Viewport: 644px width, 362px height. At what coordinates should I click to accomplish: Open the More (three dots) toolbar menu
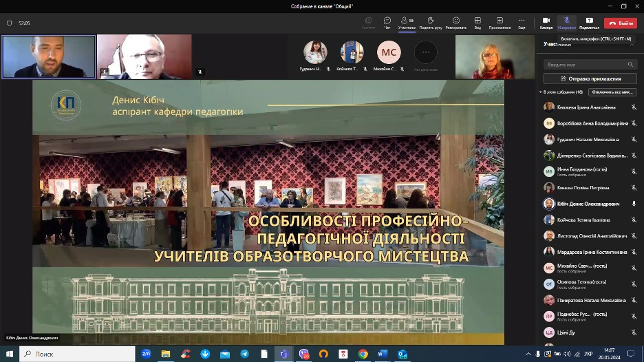coord(522,23)
